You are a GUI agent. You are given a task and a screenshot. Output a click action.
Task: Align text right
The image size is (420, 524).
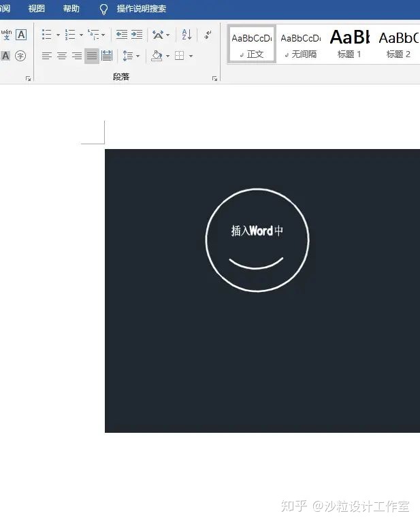[x=77, y=56]
